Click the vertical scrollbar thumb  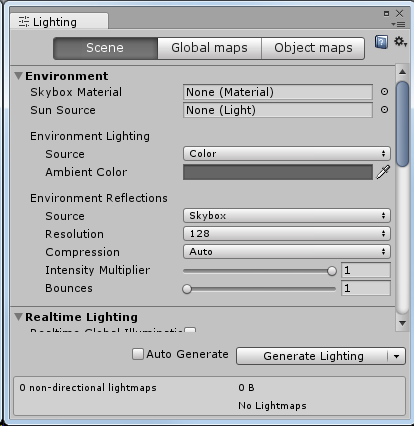pos(403,124)
